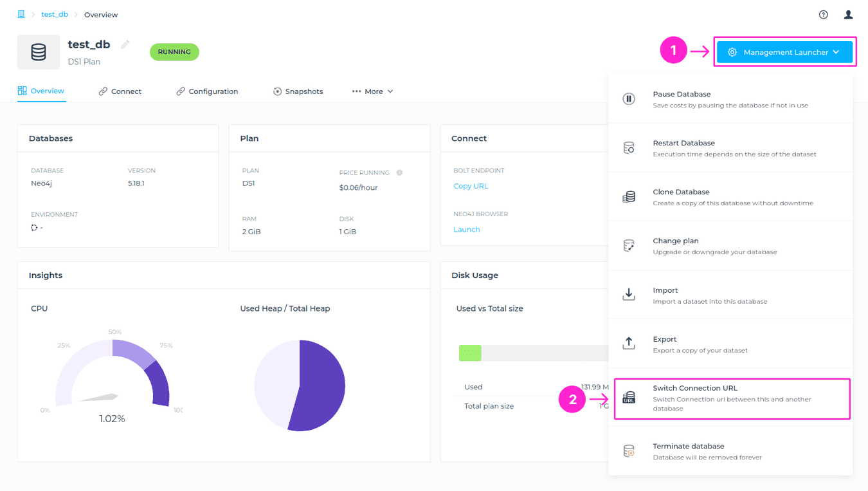This screenshot has width=868, height=491.
Task: Switch to the Snapshots tab
Action: (298, 91)
